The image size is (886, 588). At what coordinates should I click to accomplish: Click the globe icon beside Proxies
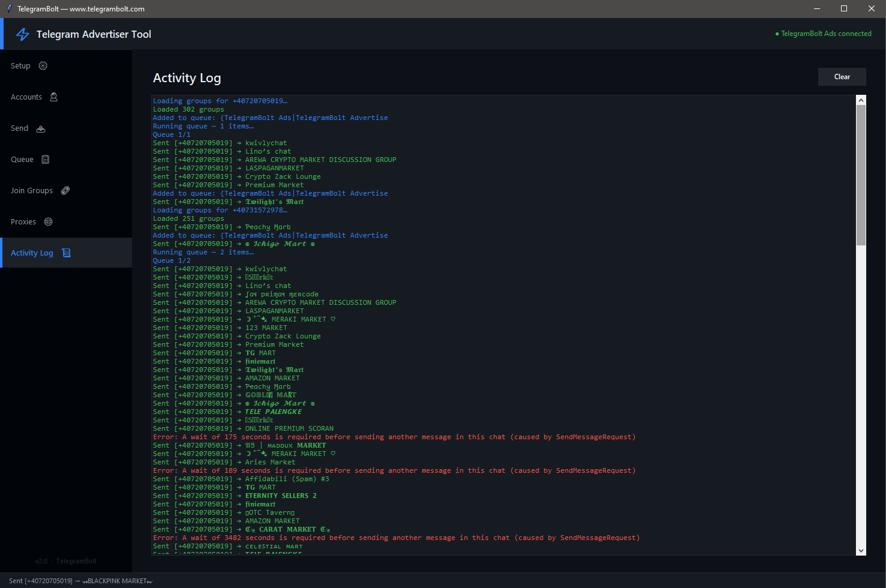pos(49,222)
